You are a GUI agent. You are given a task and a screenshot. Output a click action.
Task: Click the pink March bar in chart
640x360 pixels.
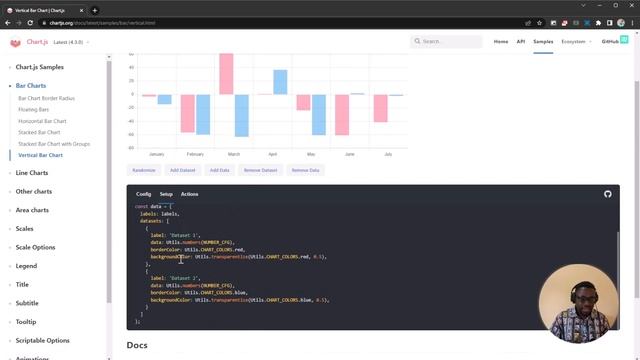226,74
